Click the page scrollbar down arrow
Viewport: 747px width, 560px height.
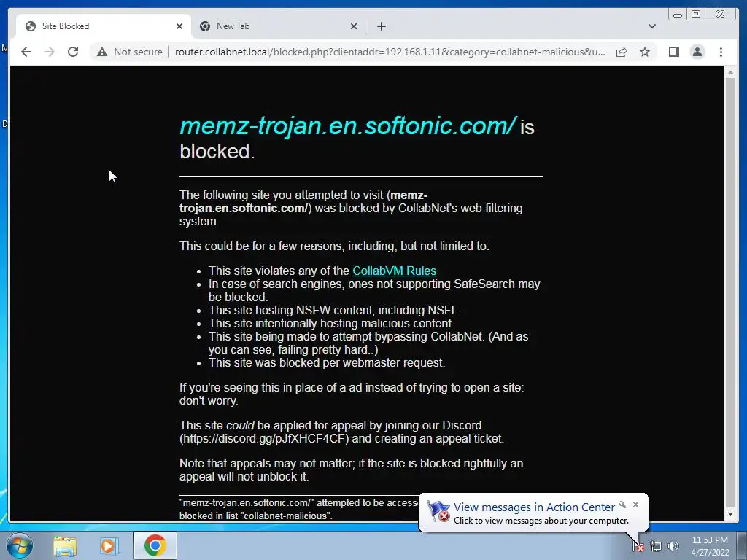[729, 514]
